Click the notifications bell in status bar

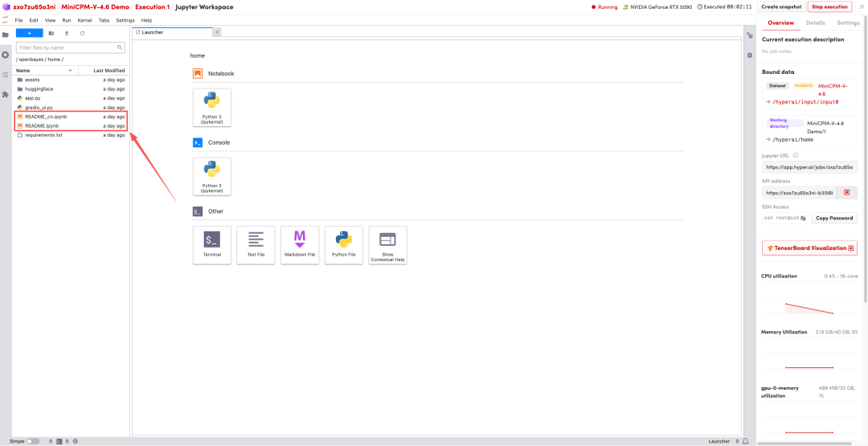[746, 441]
